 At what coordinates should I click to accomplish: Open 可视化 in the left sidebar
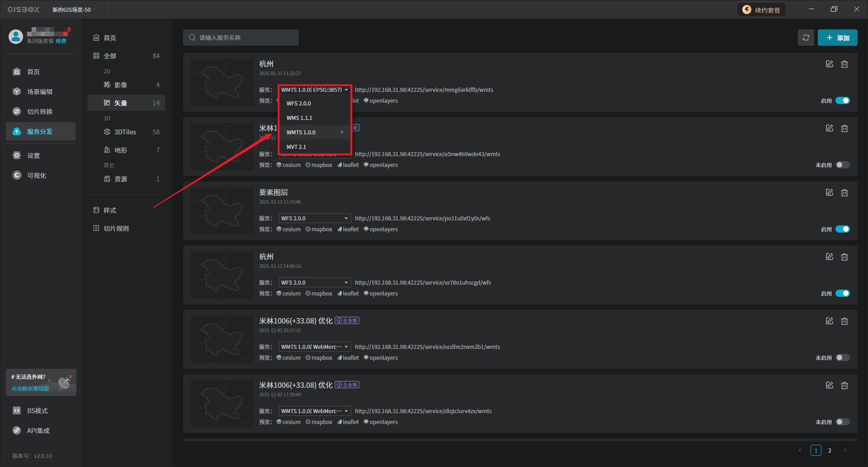(37, 176)
